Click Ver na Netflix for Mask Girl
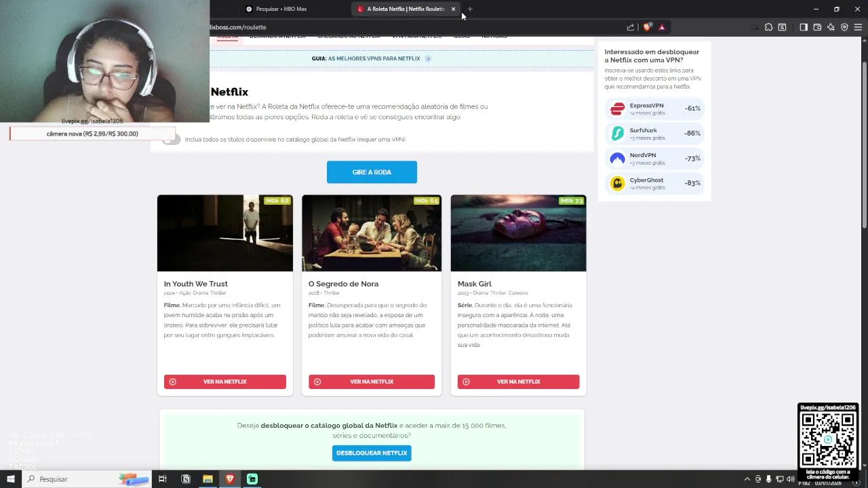 518,382
